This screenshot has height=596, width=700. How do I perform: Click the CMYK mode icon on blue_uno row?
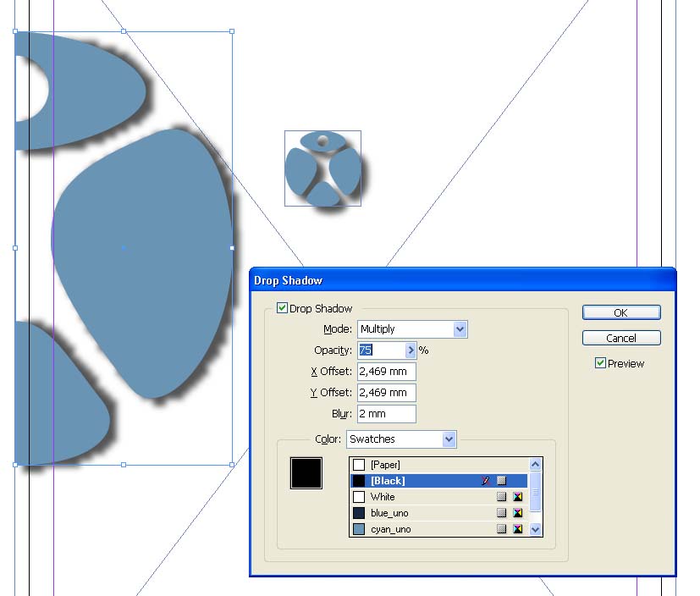[x=518, y=513]
